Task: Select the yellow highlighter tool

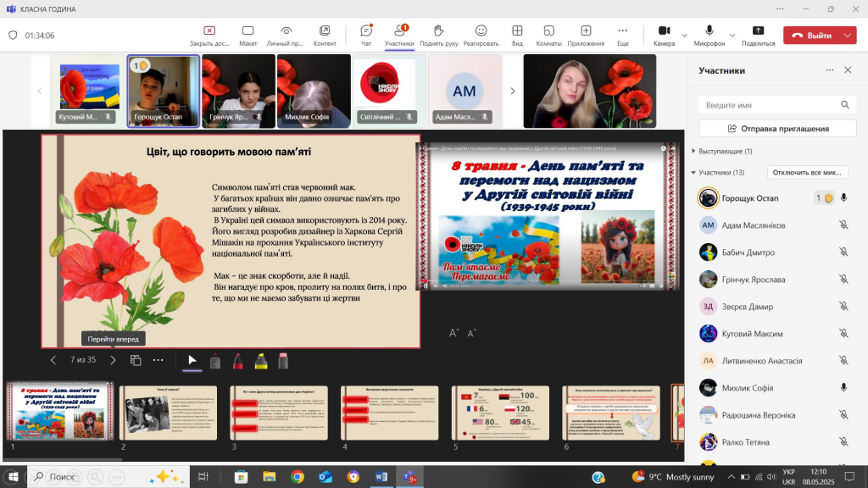Action: click(x=262, y=362)
